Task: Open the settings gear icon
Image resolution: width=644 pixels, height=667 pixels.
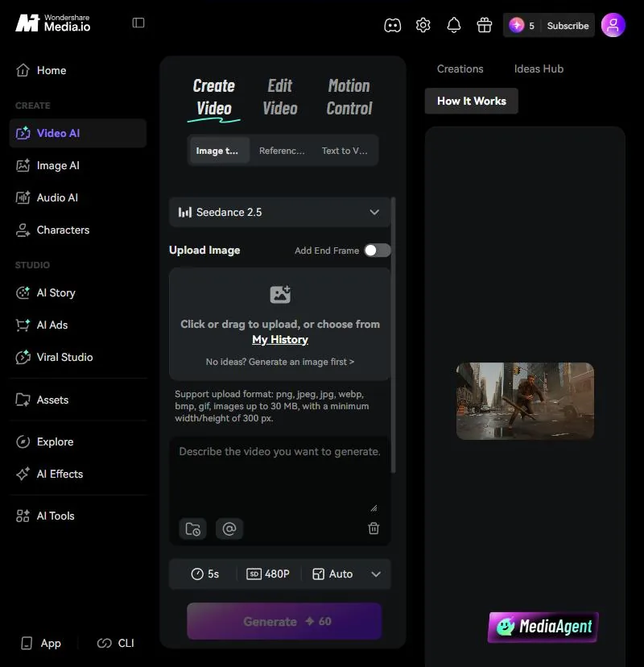Action: tap(423, 26)
